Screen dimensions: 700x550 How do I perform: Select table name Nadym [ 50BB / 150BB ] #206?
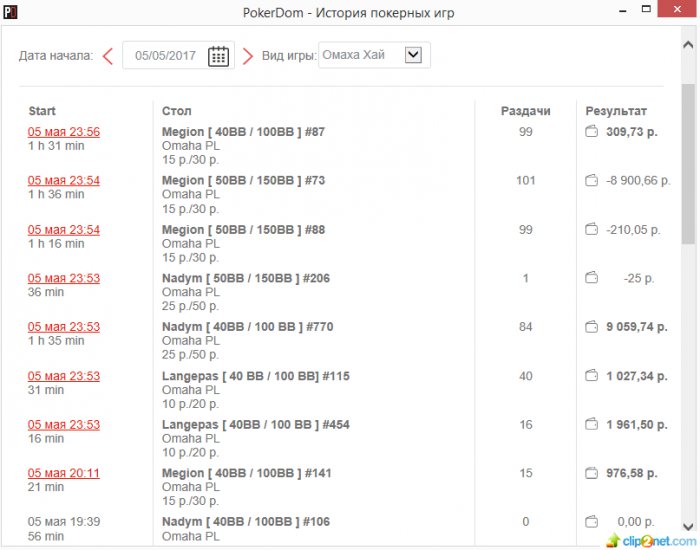(x=246, y=278)
